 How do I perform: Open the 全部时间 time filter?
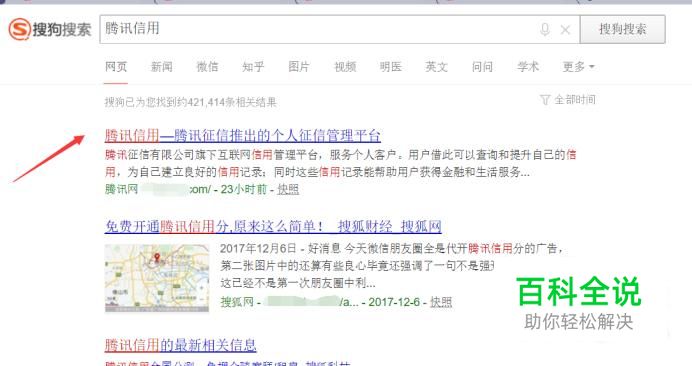(568, 100)
